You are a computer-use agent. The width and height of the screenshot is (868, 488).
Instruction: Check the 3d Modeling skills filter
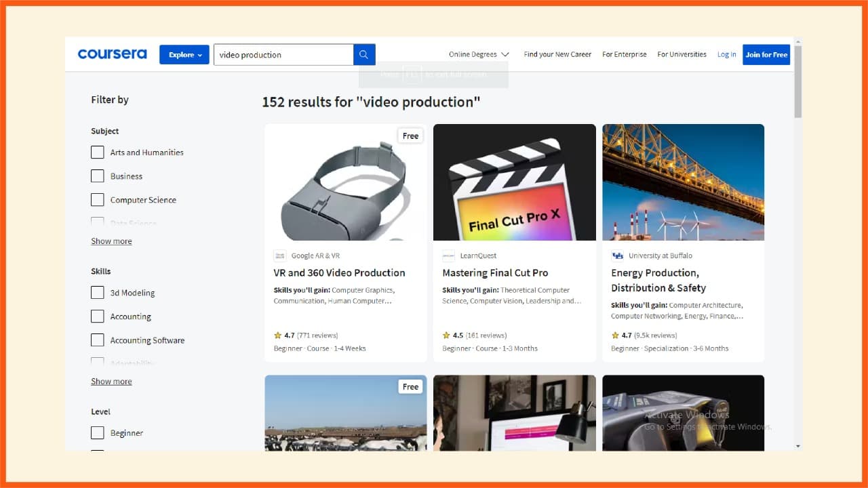[x=98, y=292]
